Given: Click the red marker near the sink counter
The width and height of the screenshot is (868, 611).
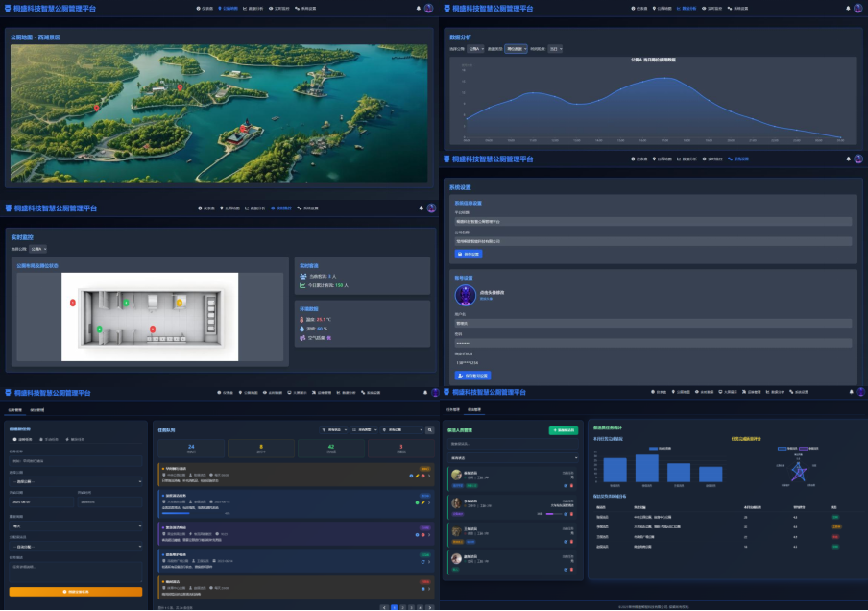Looking at the screenshot, I should 153,330.
